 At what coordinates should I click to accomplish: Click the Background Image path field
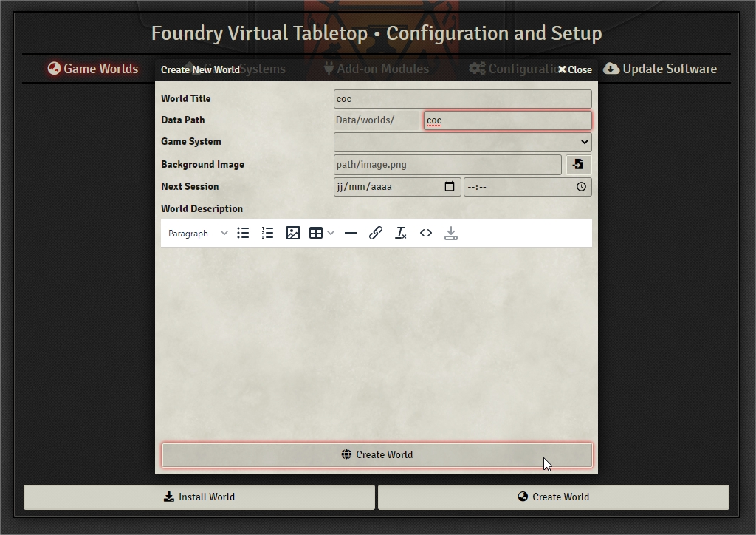tap(447, 165)
